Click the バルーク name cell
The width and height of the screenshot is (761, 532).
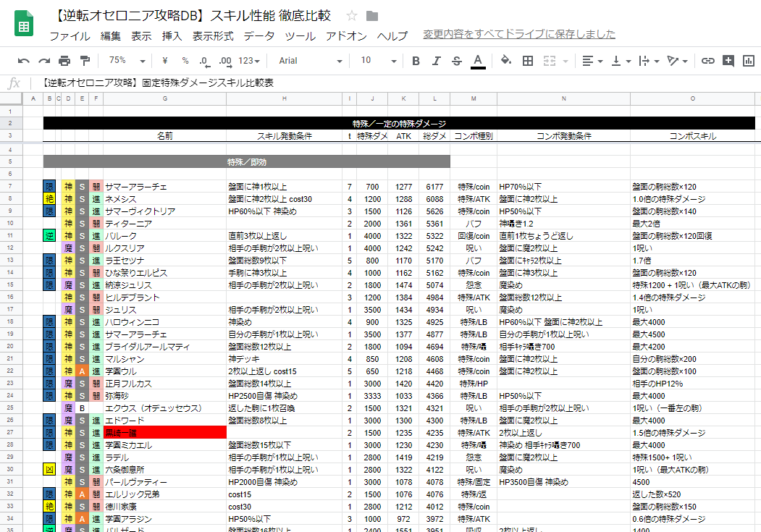(x=164, y=236)
